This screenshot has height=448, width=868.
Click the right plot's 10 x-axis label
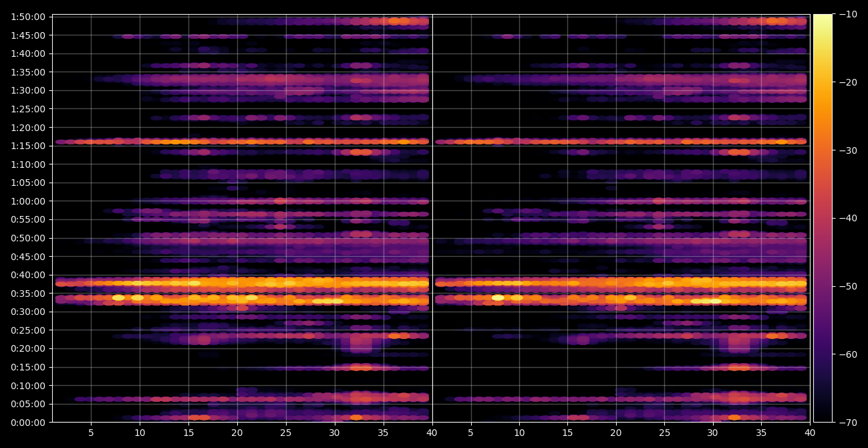[x=519, y=433]
